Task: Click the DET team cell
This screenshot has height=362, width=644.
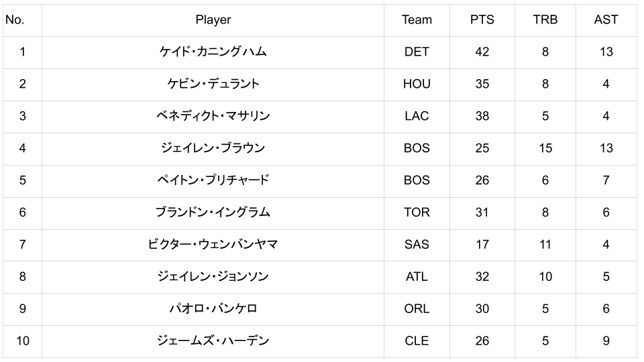Action: (x=417, y=52)
